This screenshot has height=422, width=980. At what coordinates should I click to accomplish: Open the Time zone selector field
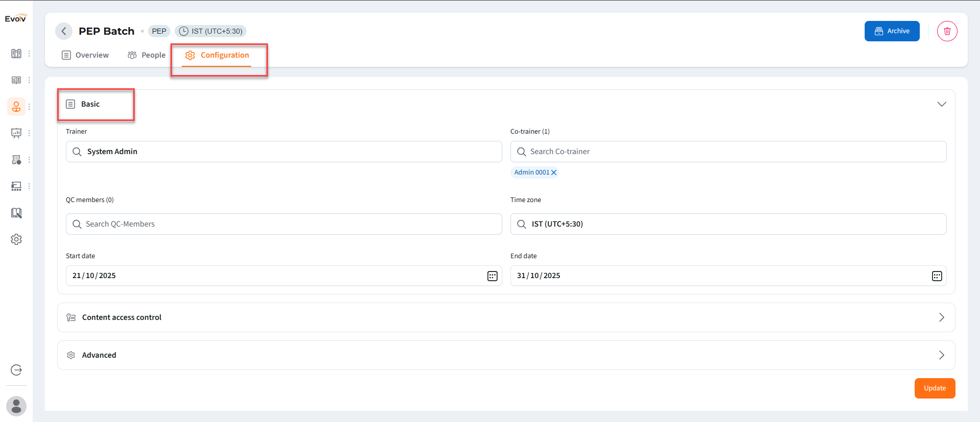click(x=728, y=224)
